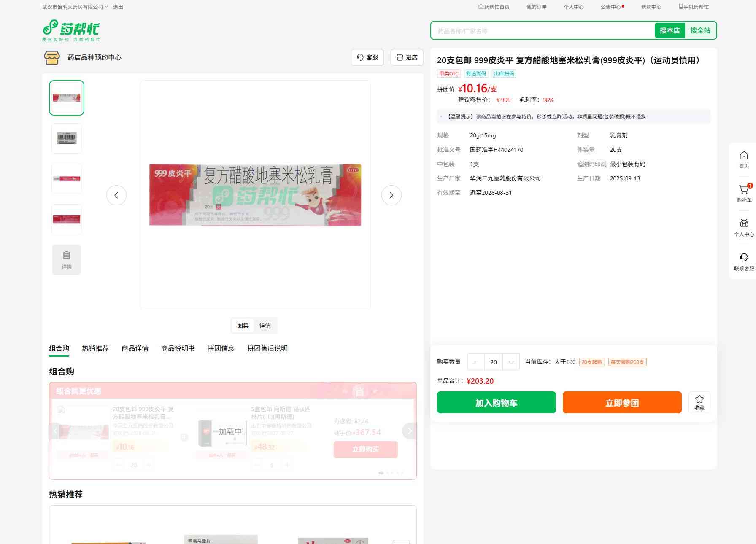Click the orange 立即参团 button

[x=622, y=402]
